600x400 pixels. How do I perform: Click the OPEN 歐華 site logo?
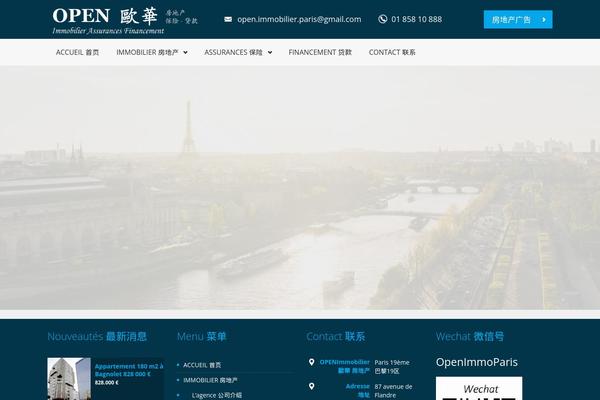125,21
